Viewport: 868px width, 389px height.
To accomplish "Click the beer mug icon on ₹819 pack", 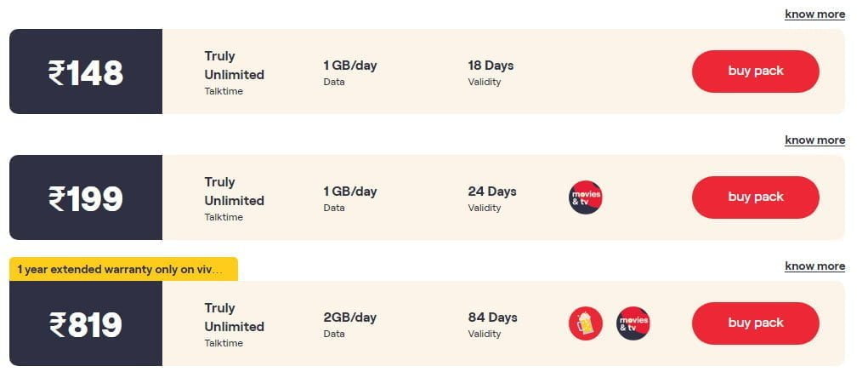I will [x=585, y=323].
